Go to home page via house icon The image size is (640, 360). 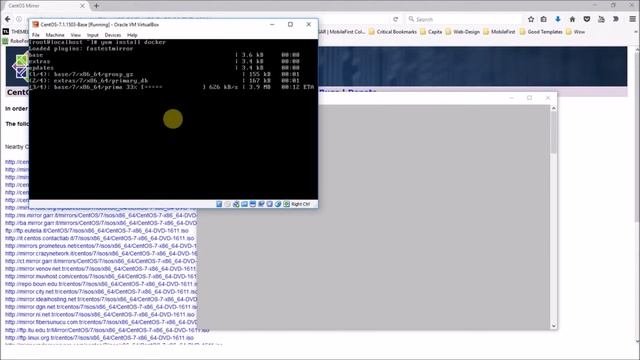click(572, 19)
